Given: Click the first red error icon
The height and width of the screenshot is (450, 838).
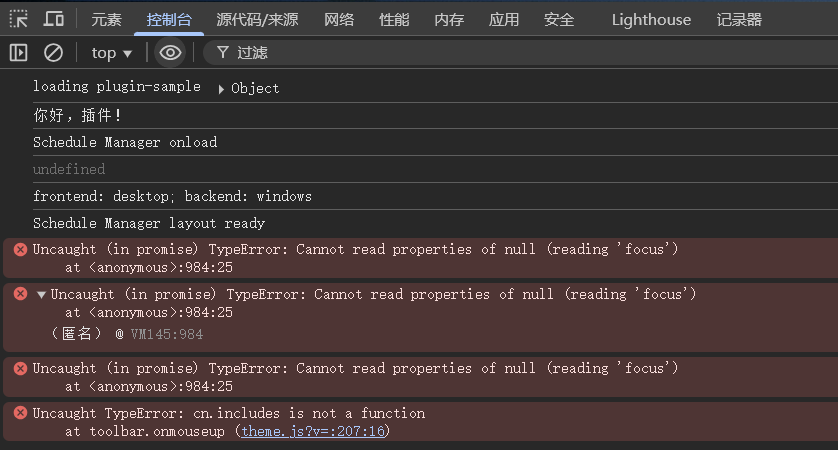Looking at the screenshot, I should click(x=20, y=249).
